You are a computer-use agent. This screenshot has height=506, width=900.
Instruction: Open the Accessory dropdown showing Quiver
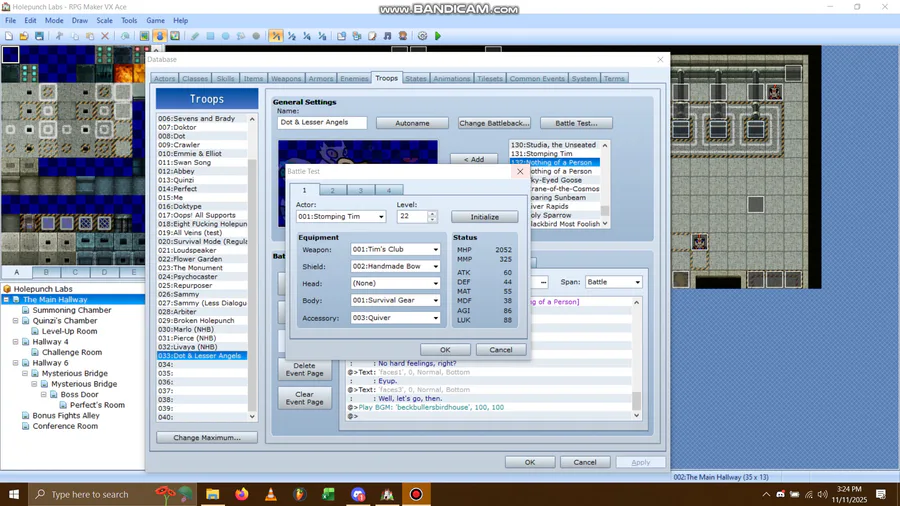pos(394,318)
